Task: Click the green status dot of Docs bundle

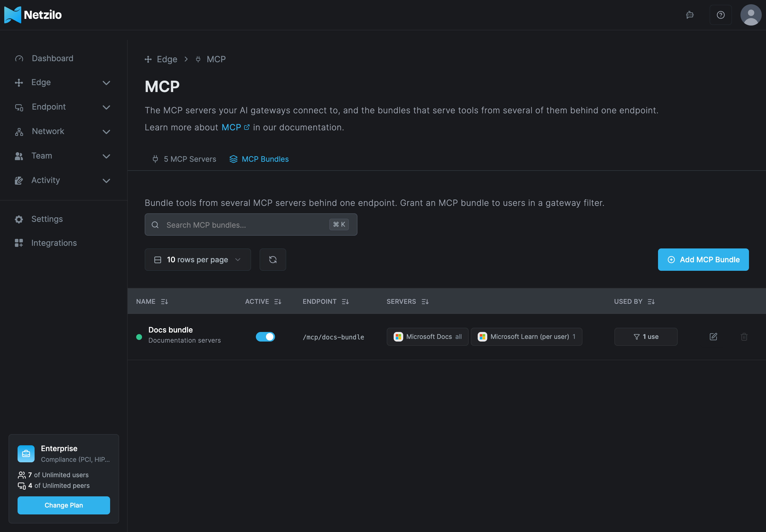Action: 139,337
